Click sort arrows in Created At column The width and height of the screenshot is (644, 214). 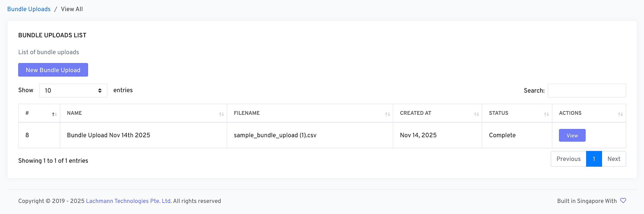(476, 114)
